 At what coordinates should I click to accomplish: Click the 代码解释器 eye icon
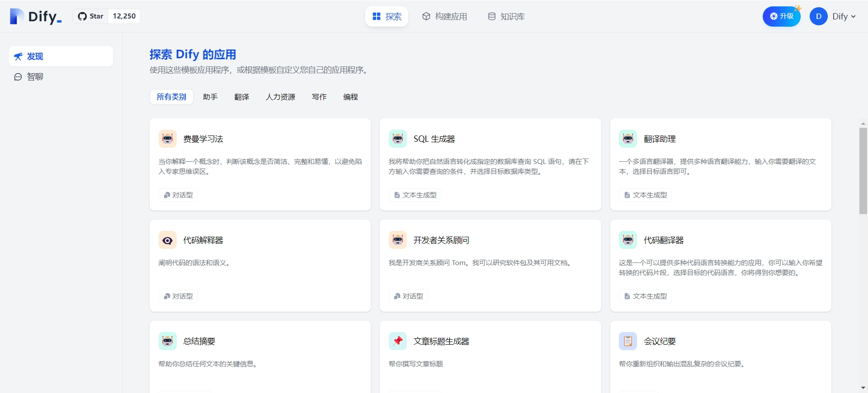point(168,240)
